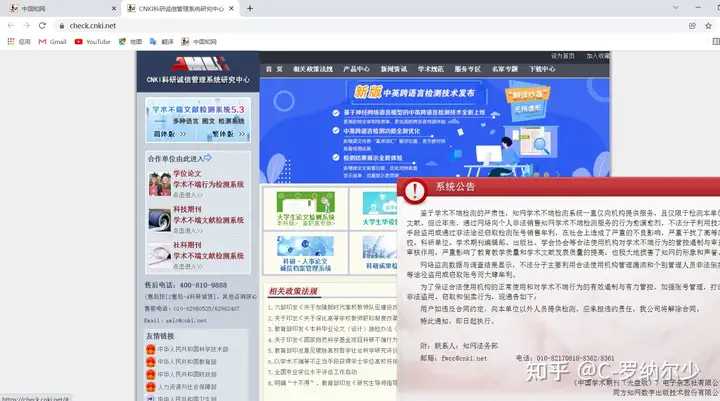Open the 产品中心 navigation menu item
The height and width of the screenshot is (401, 720).
click(356, 69)
